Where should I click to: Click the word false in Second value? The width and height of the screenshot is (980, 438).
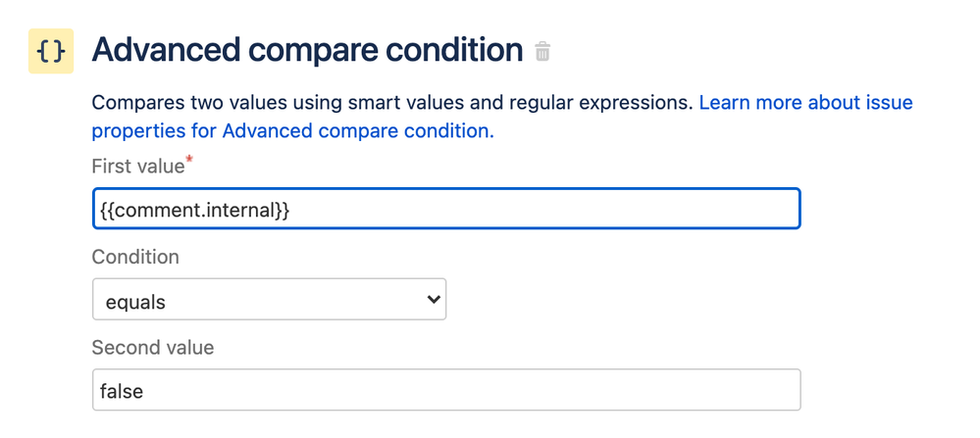[x=122, y=391]
